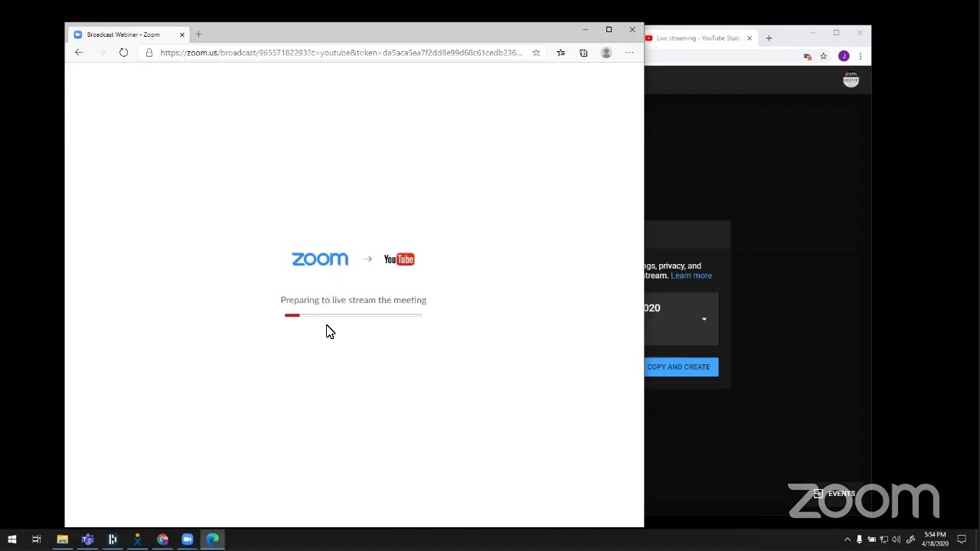
Task: Open File Explorer from the taskbar
Action: [63, 540]
